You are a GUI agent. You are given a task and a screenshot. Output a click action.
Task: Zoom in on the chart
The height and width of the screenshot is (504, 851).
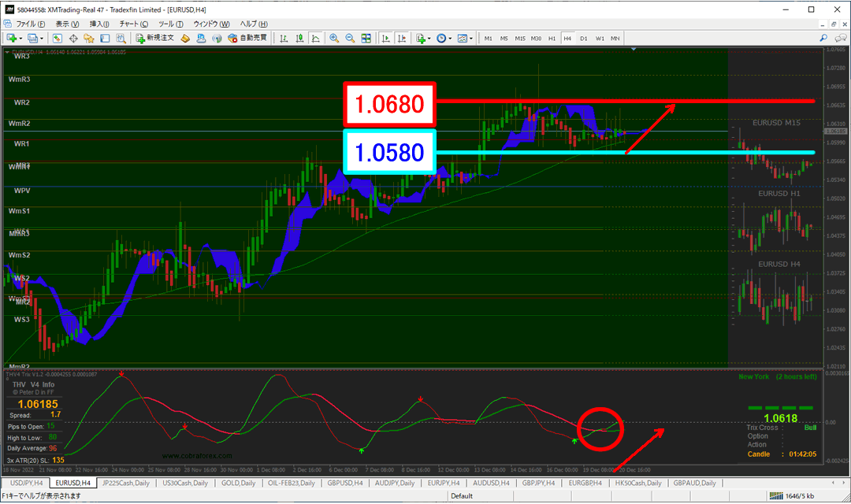[334, 38]
